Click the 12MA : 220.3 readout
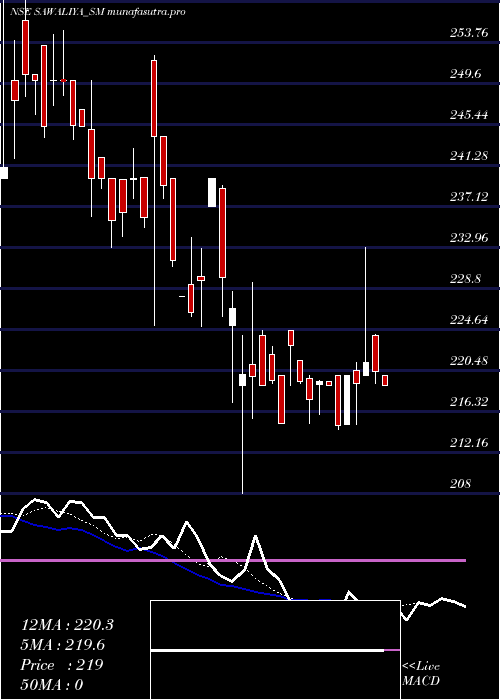500x700 pixels. [67, 625]
